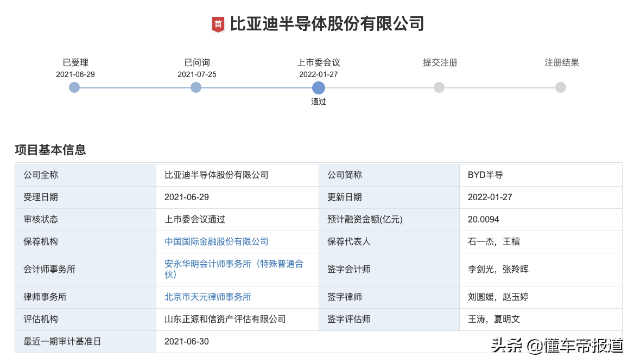Click the 上市委会议 stage label
This screenshot has height=364, width=634.
(x=319, y=62)
